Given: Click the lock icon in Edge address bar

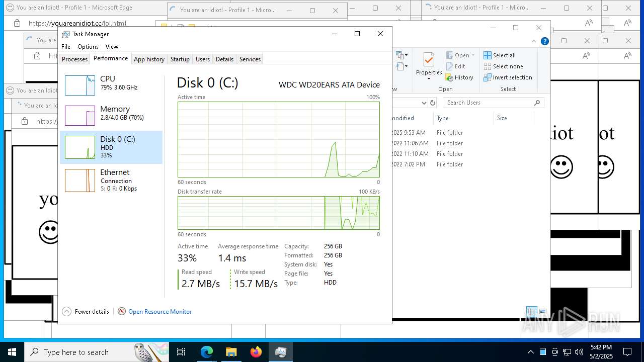Looking at the screenshot, I should 17,23.
